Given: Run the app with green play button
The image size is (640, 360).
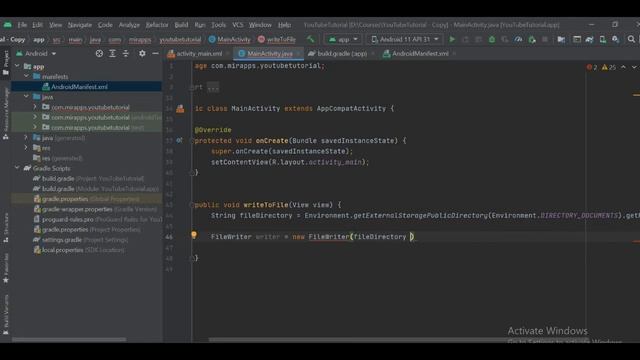Looking at the screenshot, I should (x=452, y=39).
